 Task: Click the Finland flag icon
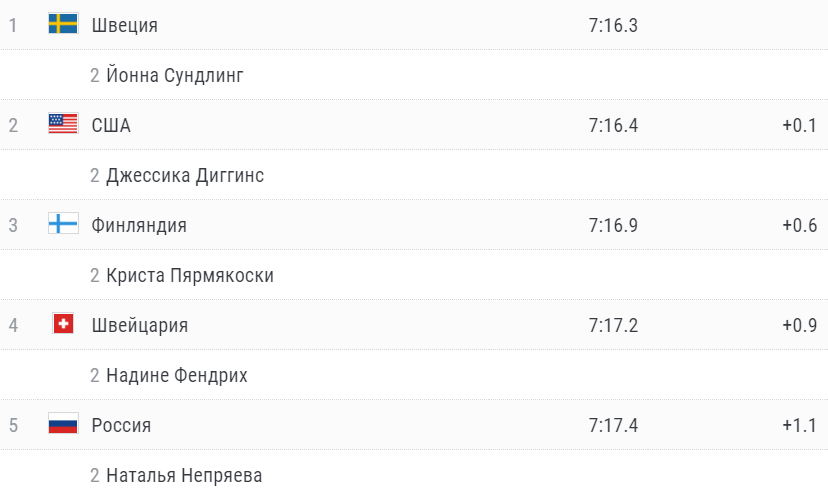(63, 223)
